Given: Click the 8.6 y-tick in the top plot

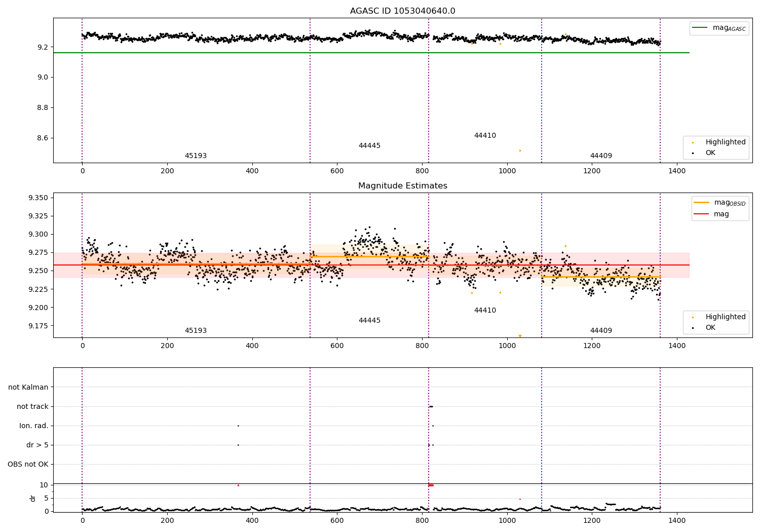Looking at the screenshot, I should click(43, 138).
